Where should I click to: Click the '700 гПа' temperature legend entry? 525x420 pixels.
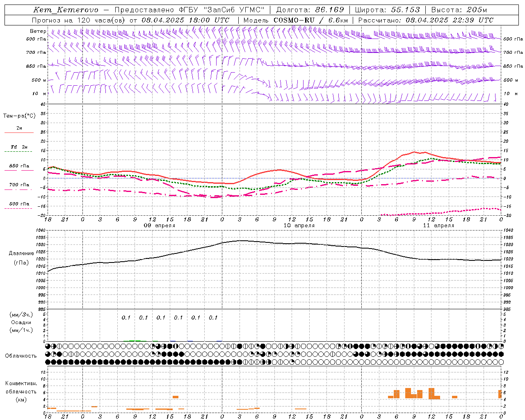point(19,185)
